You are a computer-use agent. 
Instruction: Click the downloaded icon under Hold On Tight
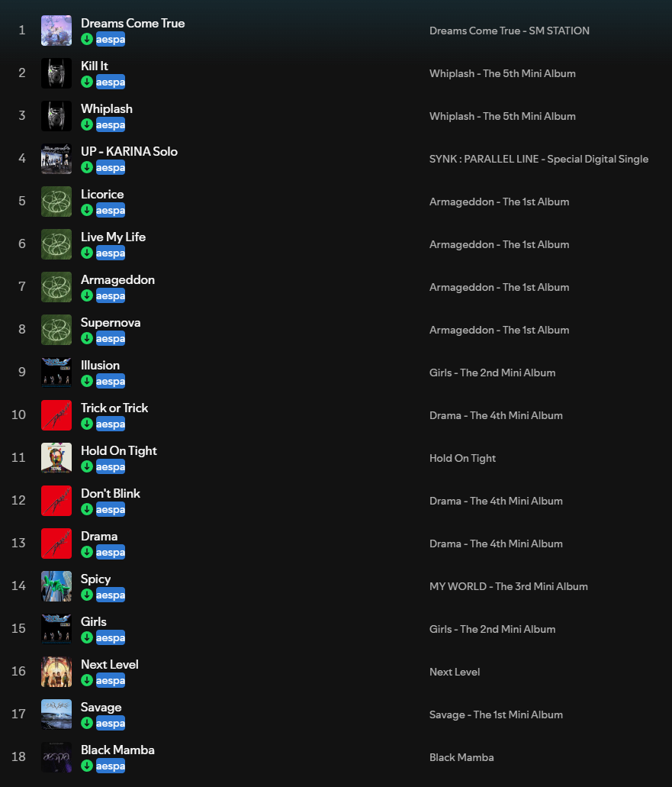[x=87, y=466]
